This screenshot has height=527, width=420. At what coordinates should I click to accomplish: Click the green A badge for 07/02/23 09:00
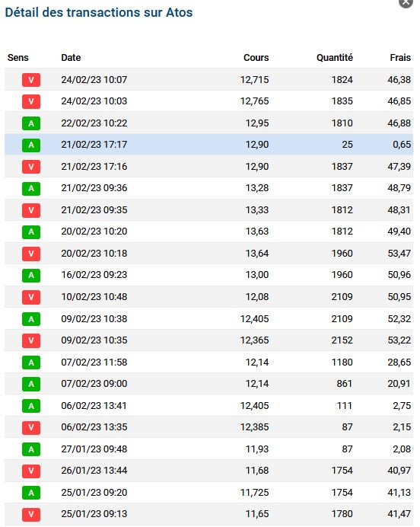tap(31, 384)
